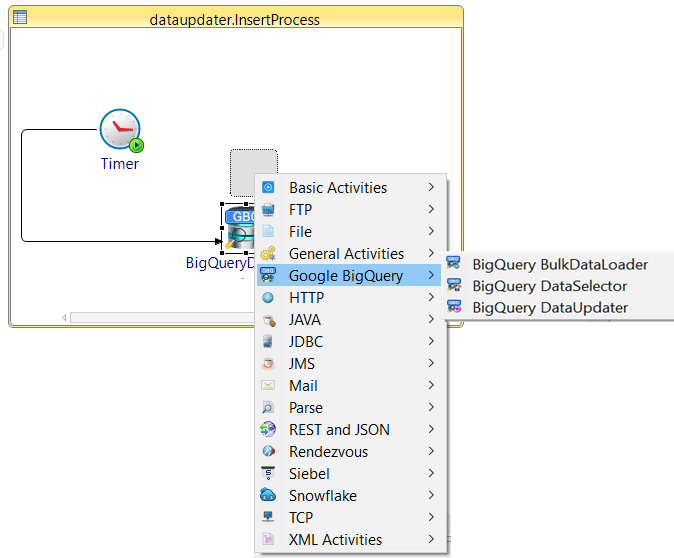The width and height of the screenshot is (674, 558).
Task: Select the BigQuery DataUpdater activity on canvas
Action: [238, 229]
